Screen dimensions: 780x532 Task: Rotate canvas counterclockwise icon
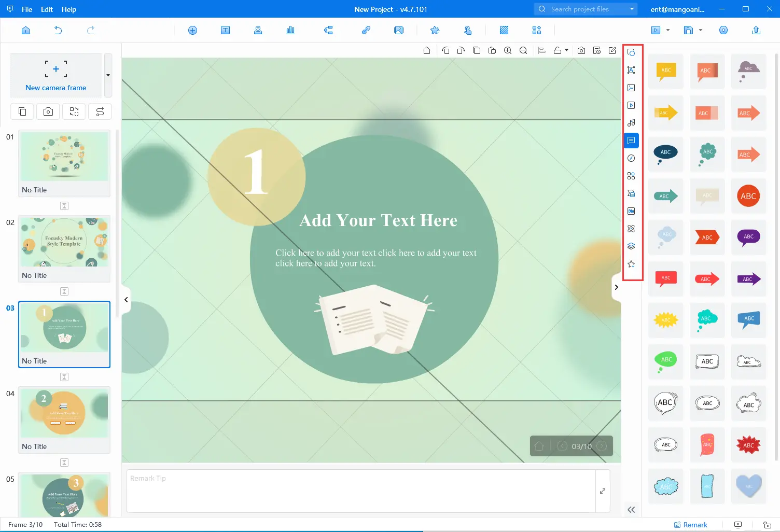[x=445, y=50]
